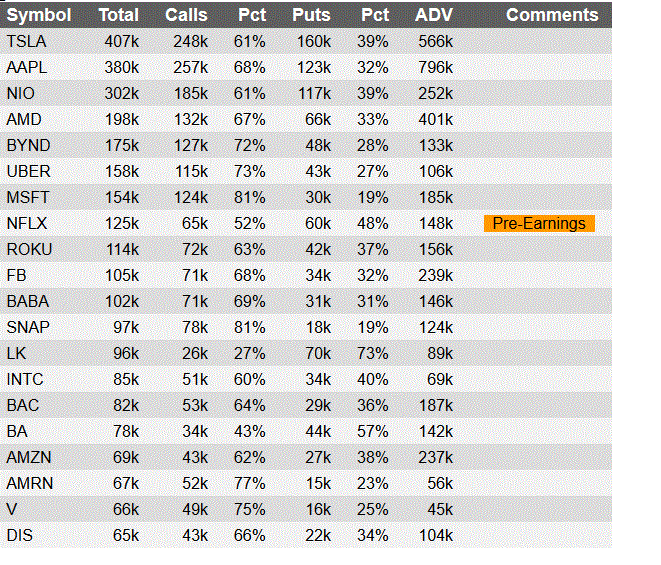Select the BYND symbol cell
This screenshot has width=661, height=565.
point(28,145)
